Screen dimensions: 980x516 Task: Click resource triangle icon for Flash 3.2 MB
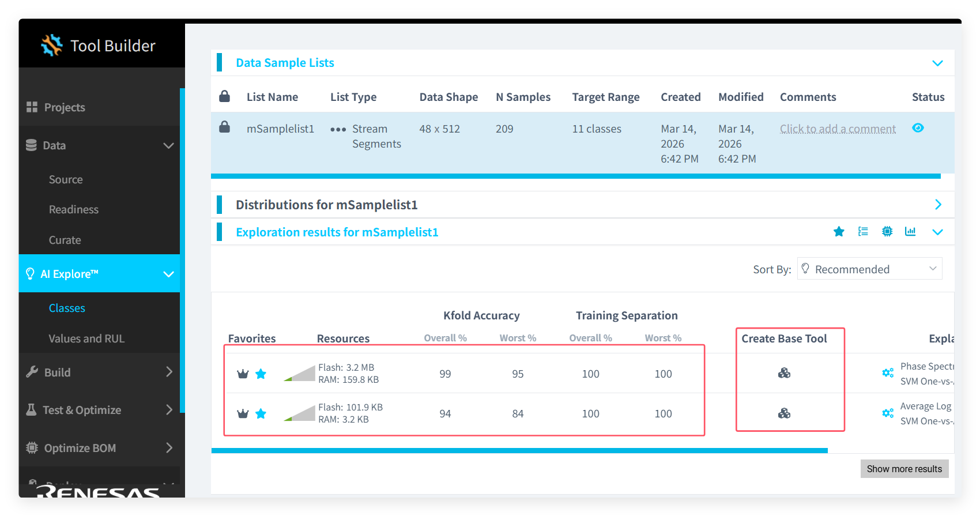pyautogui.click(x=299, y=373)
